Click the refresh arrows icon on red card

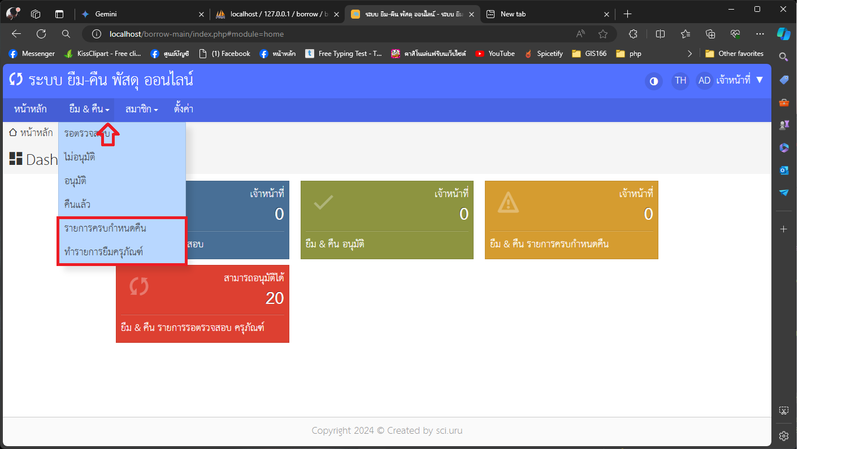pos(139,286)
